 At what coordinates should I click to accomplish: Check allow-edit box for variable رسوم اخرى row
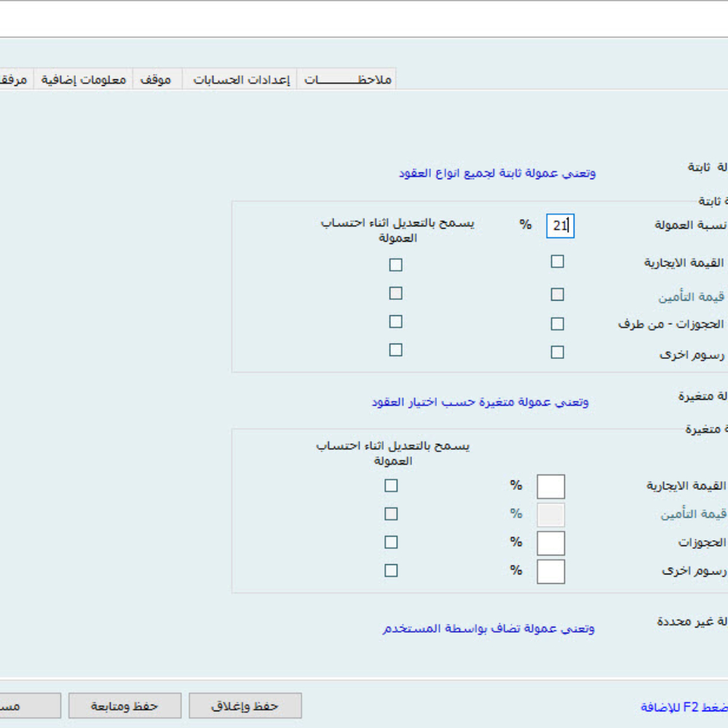391,571
